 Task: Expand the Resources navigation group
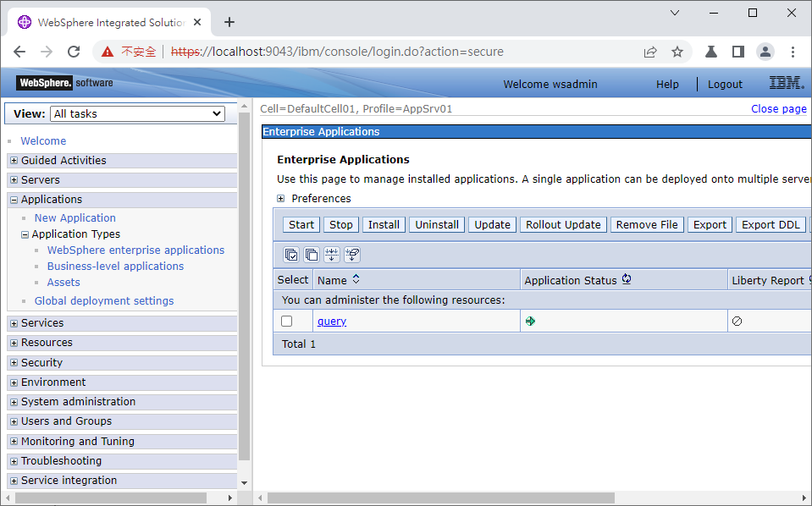(14, 343)
